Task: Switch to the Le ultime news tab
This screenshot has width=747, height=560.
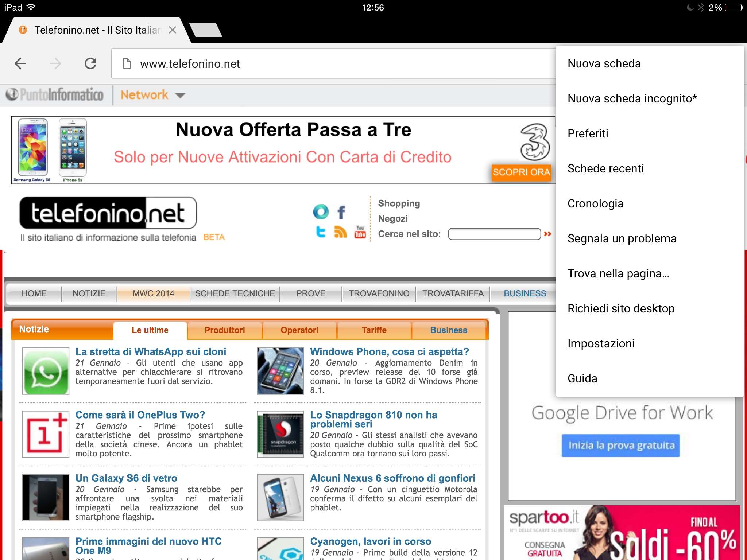Action: (150, 330)
